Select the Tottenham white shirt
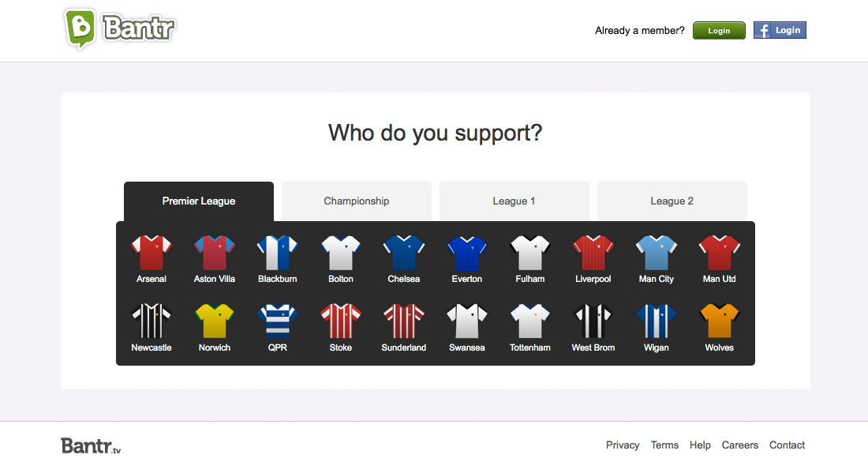The width and height of the screenshot is (868, 462). 529,321
